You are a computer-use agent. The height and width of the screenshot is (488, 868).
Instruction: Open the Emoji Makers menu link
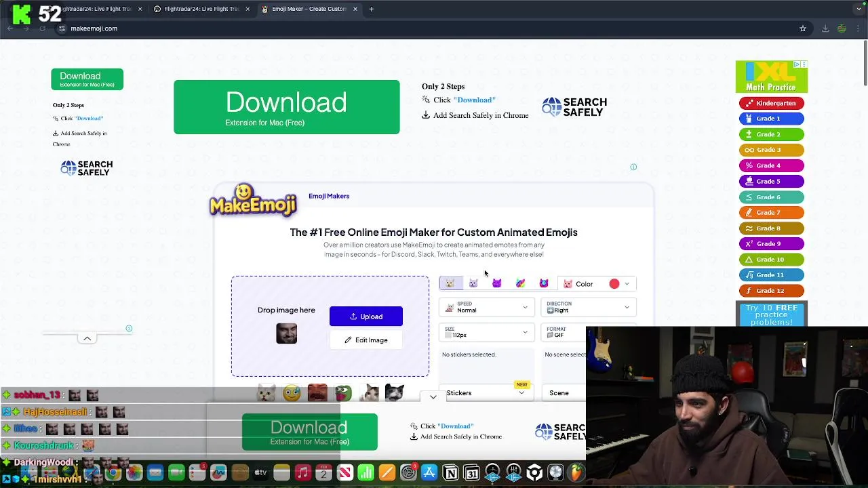point(329,196)
